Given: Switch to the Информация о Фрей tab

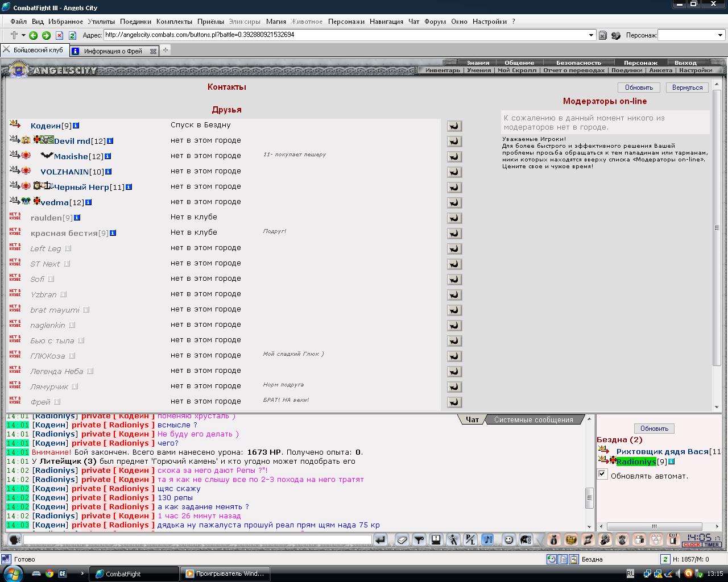Looking at the screenshot, I should (113, 51).
